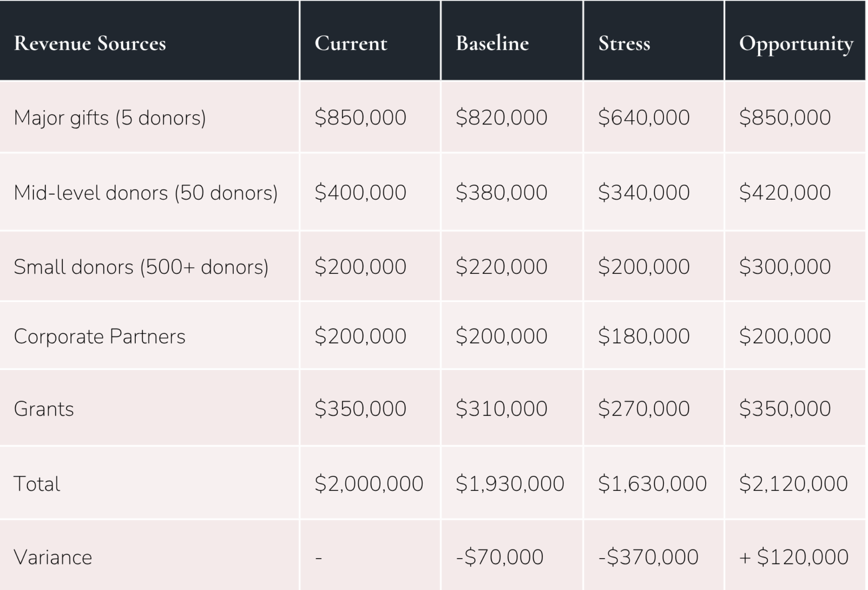Select the Baseline column header
This screenshot has height=590, width=868.
coord(492,43)
